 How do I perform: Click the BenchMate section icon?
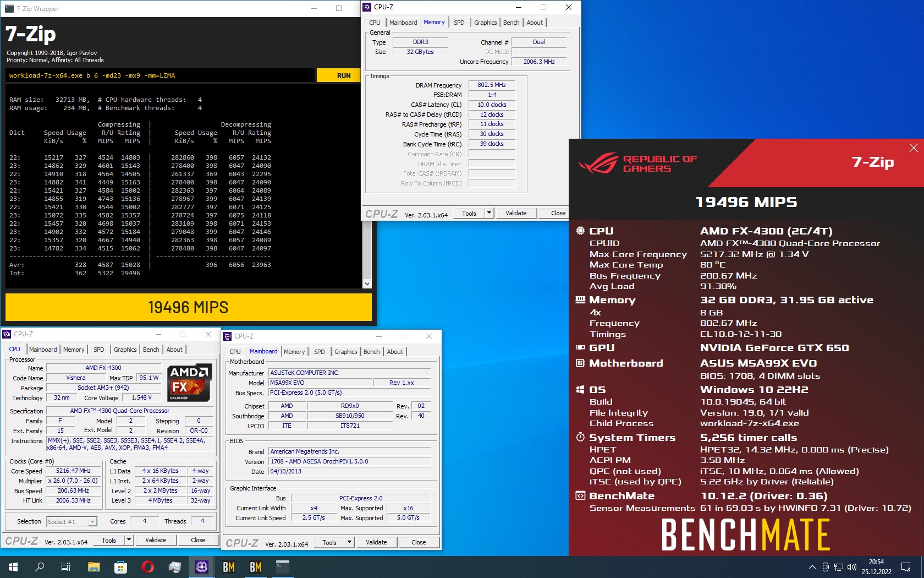[x=580, y=495]
